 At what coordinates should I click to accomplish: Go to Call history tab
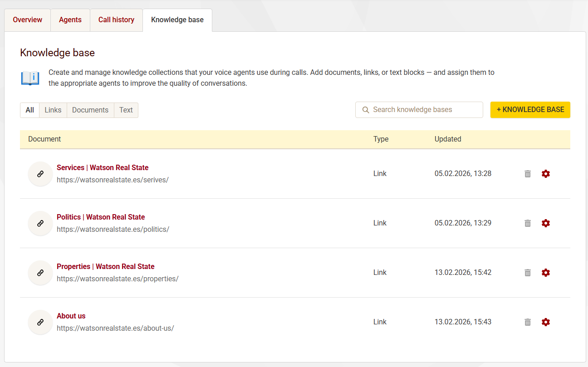116,20
